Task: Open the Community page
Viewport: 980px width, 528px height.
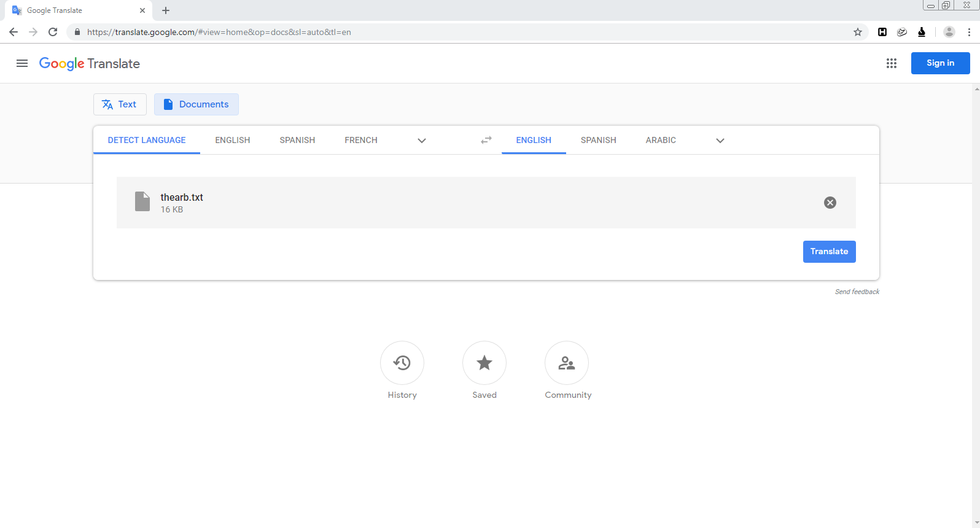Action: point(567,363)
